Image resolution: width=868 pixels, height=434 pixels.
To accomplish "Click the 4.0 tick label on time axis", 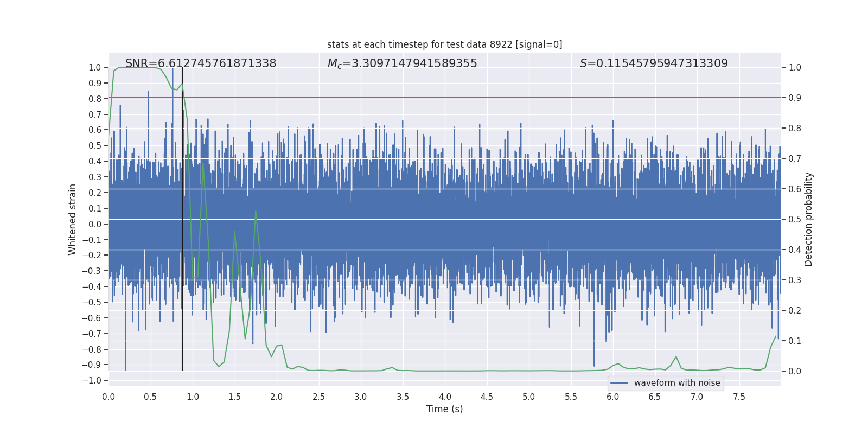I will coord(445,397).
